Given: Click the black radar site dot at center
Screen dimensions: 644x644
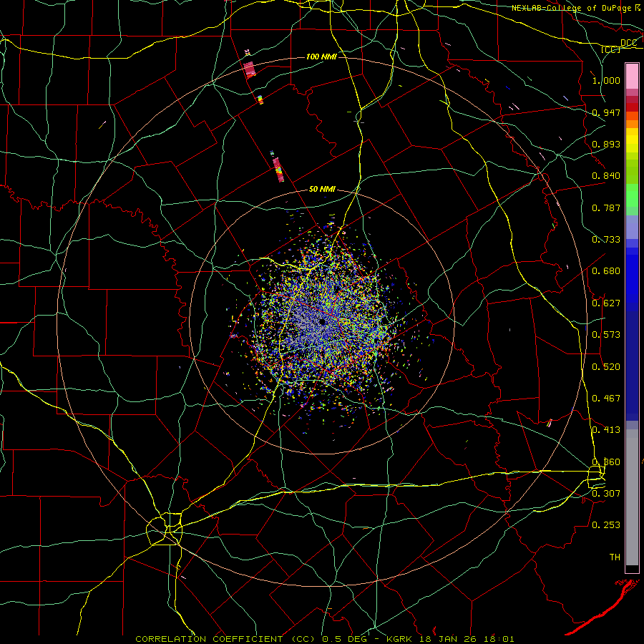Looking at the screenshot, I should pyautogui.click(x=323, y=321).
